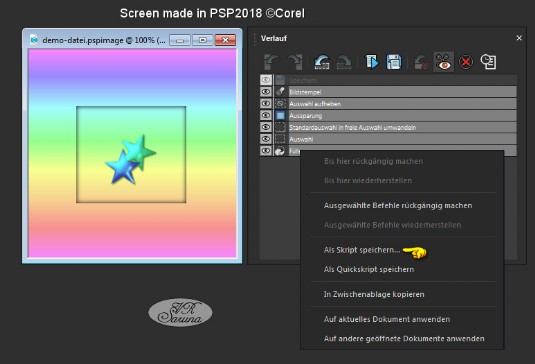Choose Bis hier rückgängig machen from the context menu
This screenshot has height=364, width=535.
pos(374,161)
